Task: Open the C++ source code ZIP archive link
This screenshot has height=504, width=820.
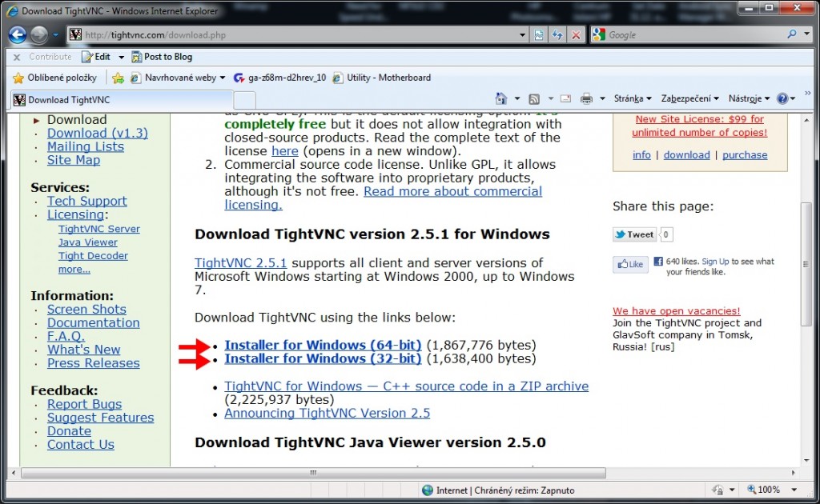Action: [406, 386]
